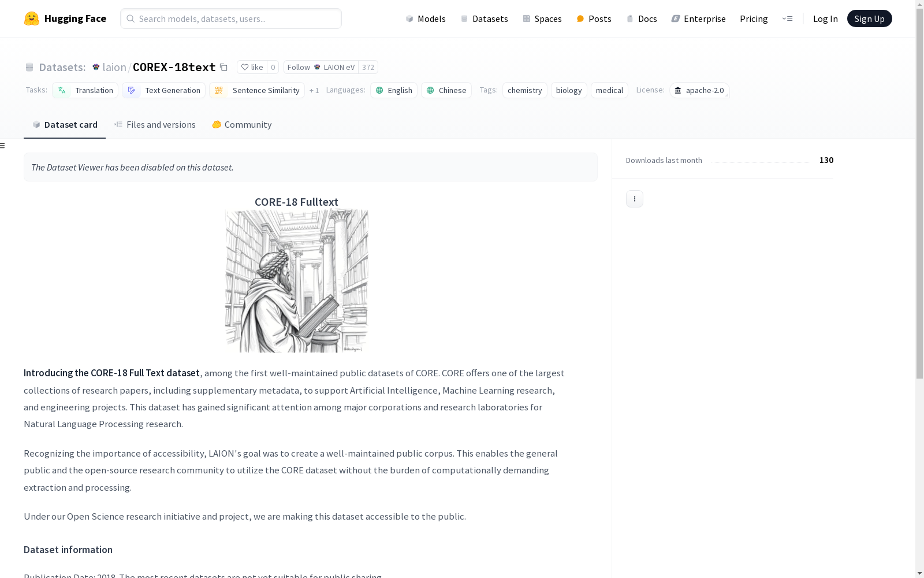The height and width of the screenshot is (578, 924).
Task: Click the laion organization avatar icon
Action: [x=96, y=67]
